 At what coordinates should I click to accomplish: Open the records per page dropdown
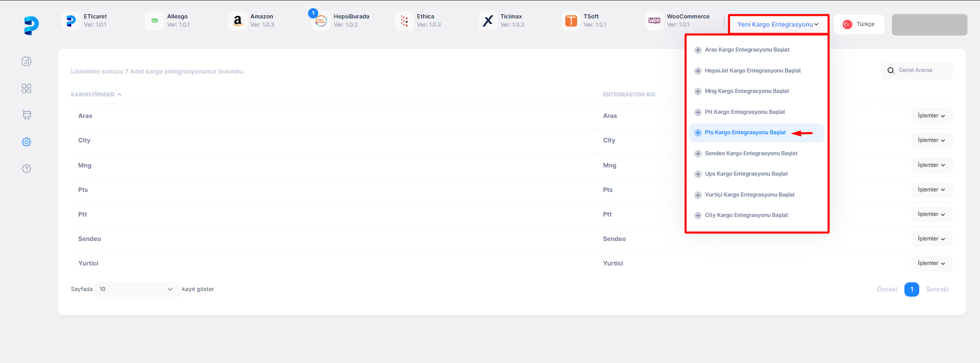(x=136, y=289)
